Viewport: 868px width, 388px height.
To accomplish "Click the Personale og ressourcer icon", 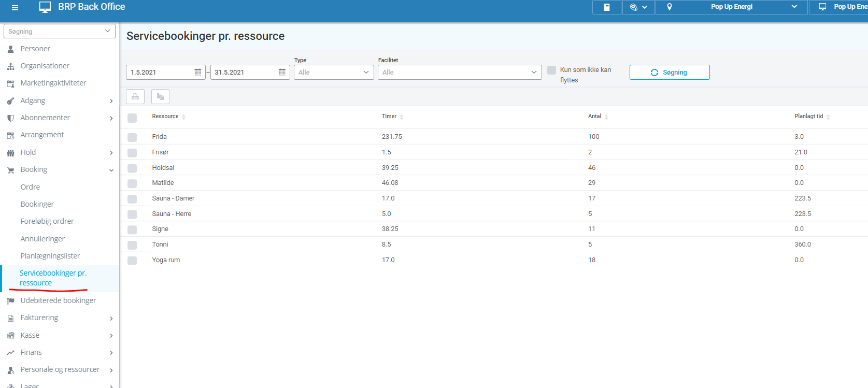I will coord(10,370).
